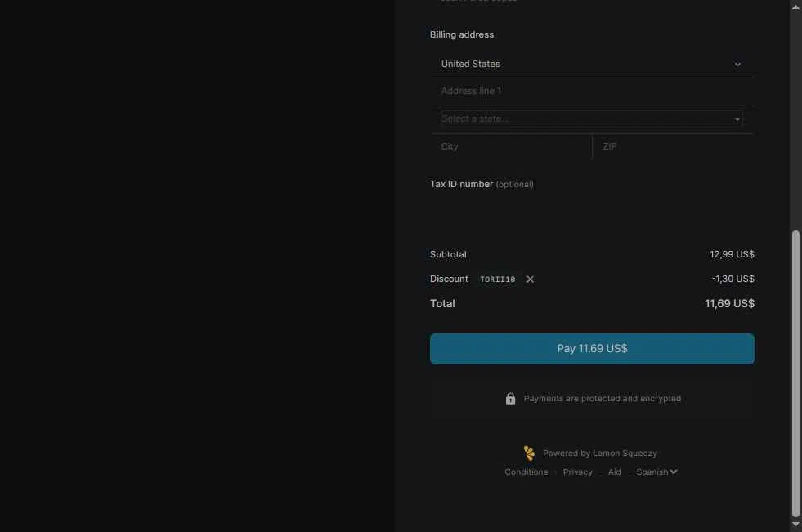802x532 pixels.
Task: Click the Address line 1 field
Action: 592,91
